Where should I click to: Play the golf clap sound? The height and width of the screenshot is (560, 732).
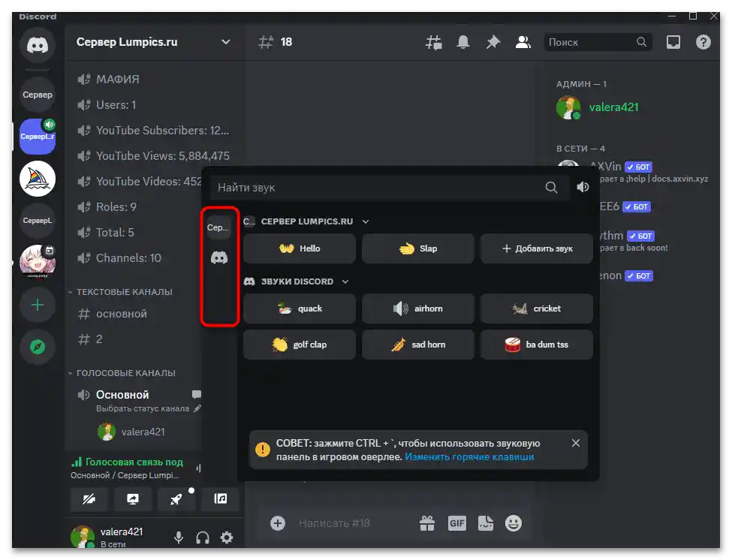click(300, 345)
